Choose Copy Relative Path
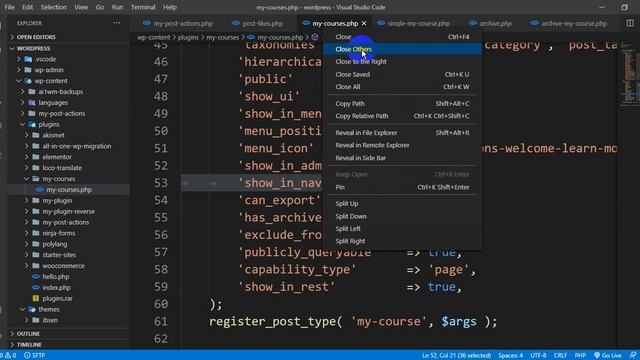Screen dimensions: 640x360 coord(402,116)
